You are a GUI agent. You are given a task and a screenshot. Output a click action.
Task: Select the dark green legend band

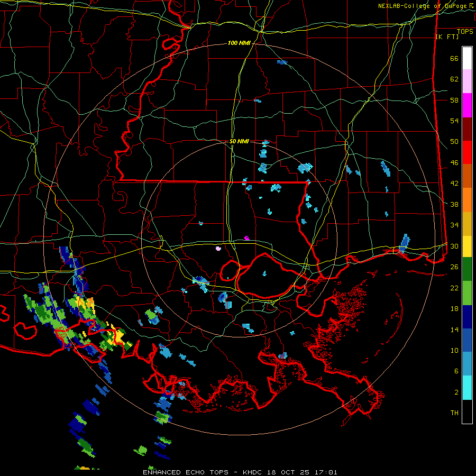click(467, 269)
